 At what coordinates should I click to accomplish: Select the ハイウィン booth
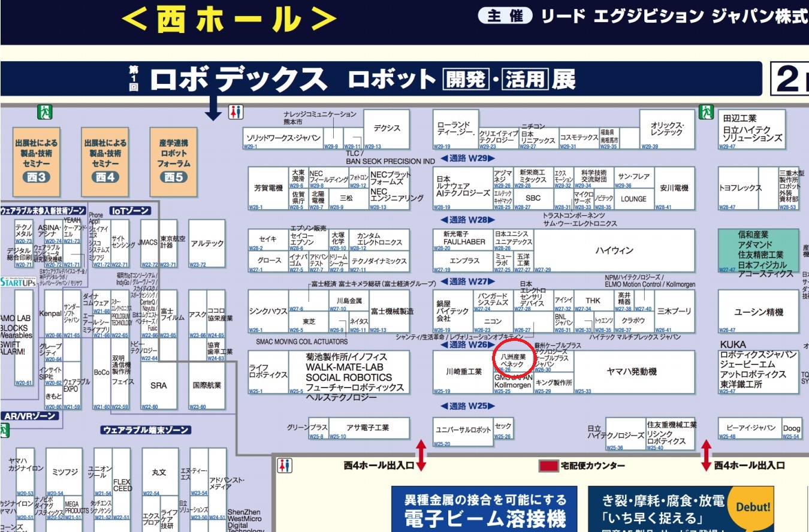pos(615,250)
